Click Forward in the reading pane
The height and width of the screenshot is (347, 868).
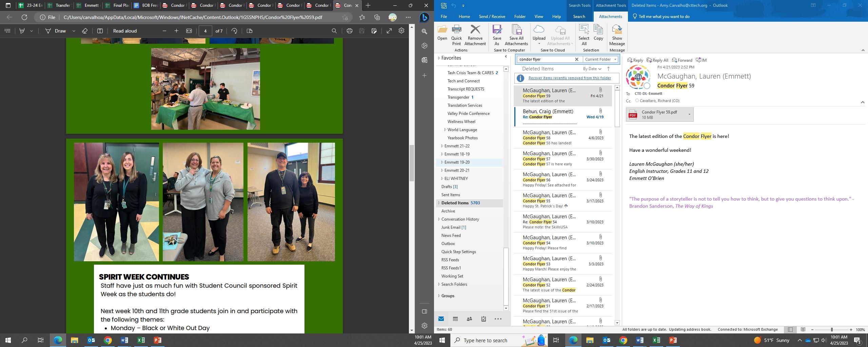pyautogui.click(x=682, y=60)
